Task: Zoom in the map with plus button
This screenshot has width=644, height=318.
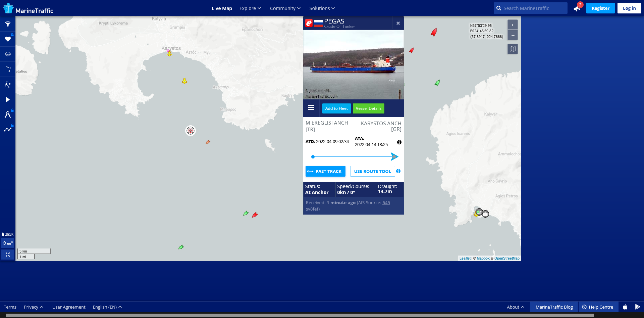Action: pos(513,25)
